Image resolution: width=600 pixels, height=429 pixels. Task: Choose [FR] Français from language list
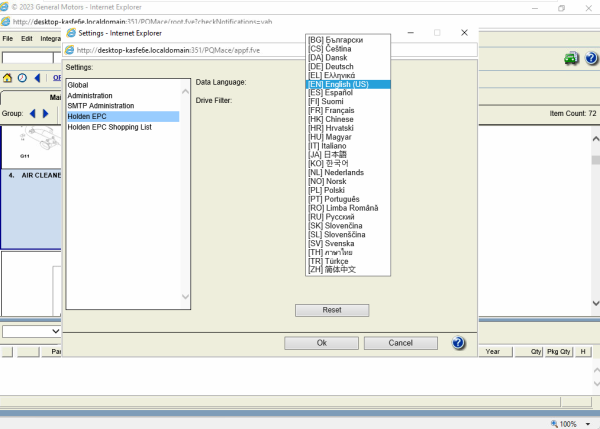point(339,111)
